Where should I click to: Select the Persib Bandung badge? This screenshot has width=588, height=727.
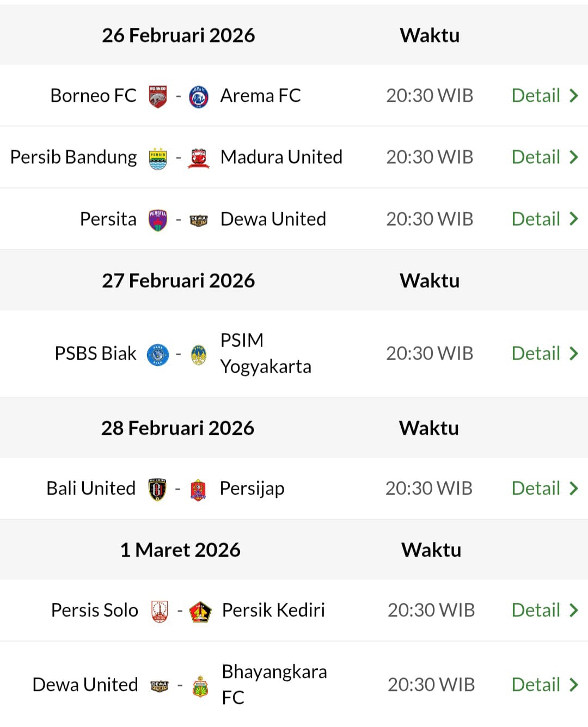(x=157, y=157)
